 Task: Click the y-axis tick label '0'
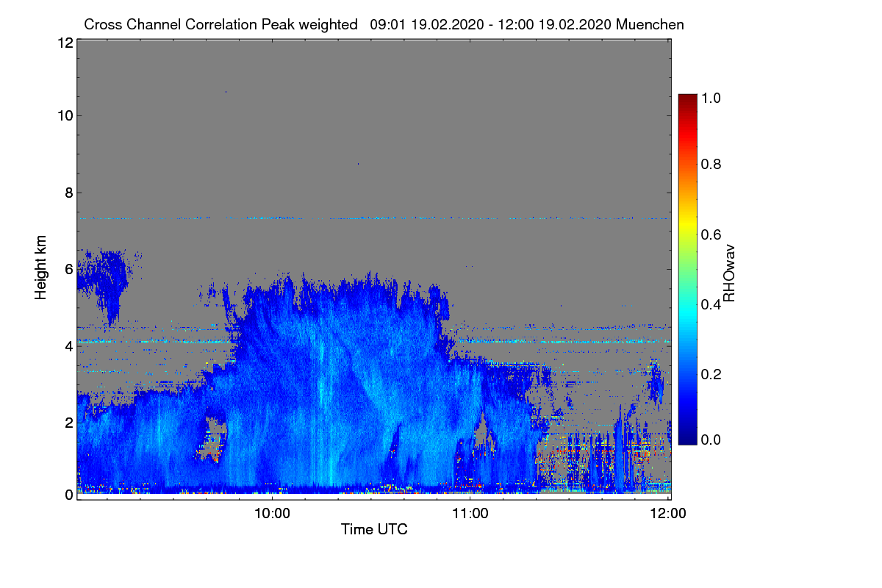[68, 495]
